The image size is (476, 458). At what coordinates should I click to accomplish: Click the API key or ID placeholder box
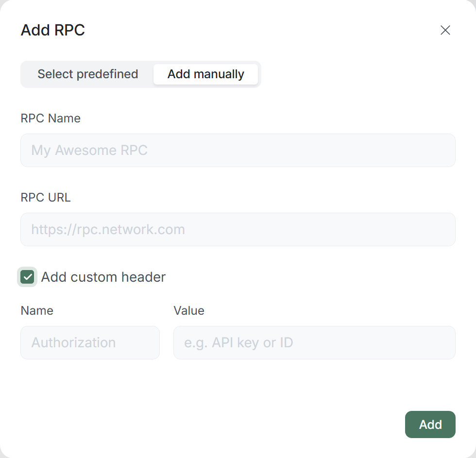[x=314, y=342]
